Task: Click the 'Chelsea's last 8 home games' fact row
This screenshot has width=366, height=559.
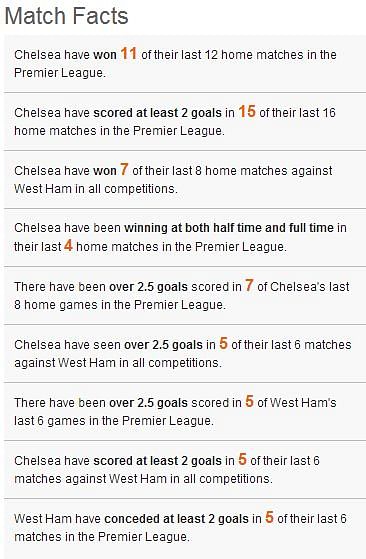Action: 185,296
